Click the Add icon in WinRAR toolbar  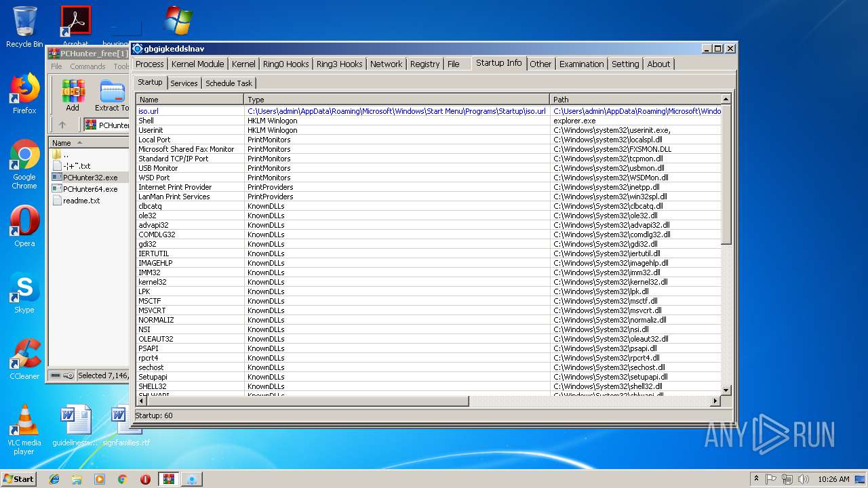[x=73, y=95]
